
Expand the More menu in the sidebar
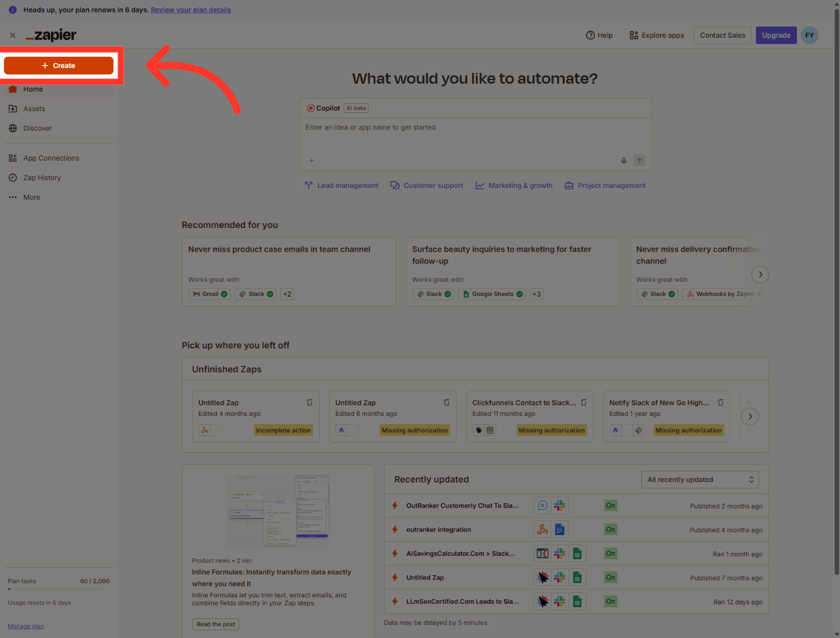pyautogui.click(x=31, y=197)
